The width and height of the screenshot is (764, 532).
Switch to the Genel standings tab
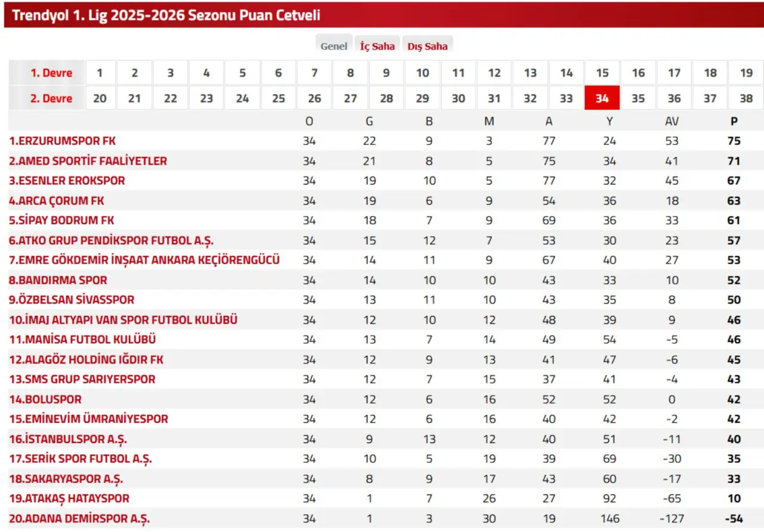(334, 46)
